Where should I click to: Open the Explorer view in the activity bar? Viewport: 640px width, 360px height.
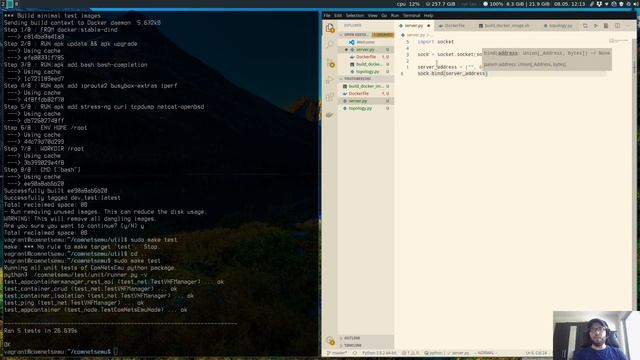coord(330,28)
